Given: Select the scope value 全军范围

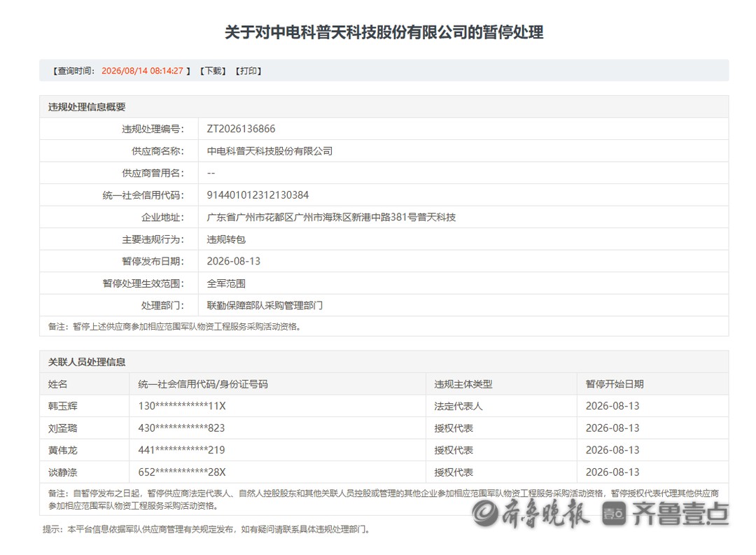Looking at the screenshot, I should tap(226, 283).
